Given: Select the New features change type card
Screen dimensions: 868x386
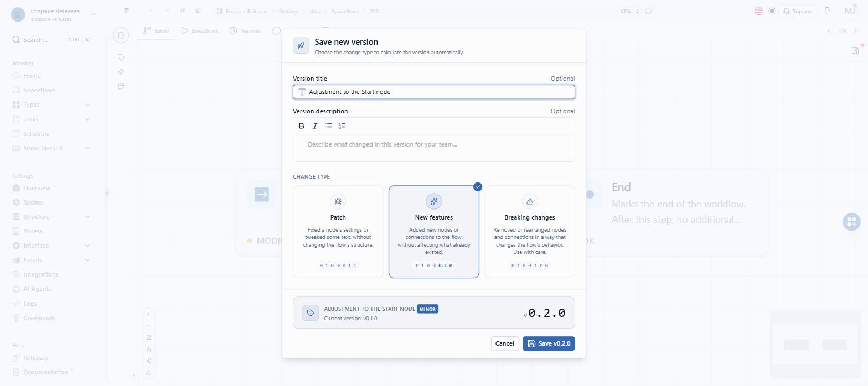Looking at the screenshot, I should (434, 232).
